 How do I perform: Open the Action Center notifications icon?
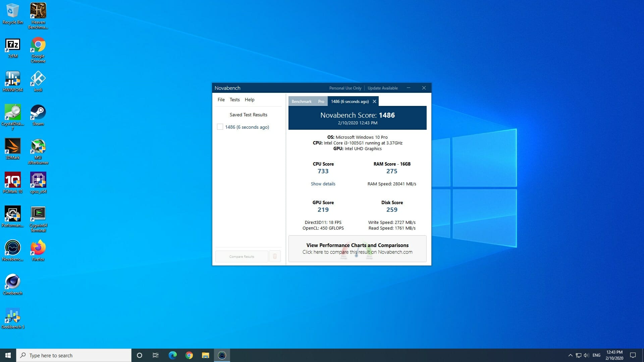click(x=633, y=355)
